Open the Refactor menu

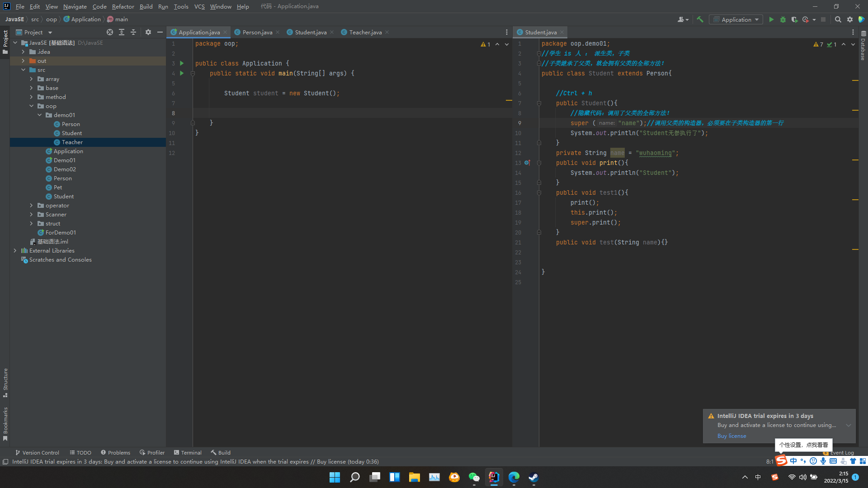tap(123, 6)
